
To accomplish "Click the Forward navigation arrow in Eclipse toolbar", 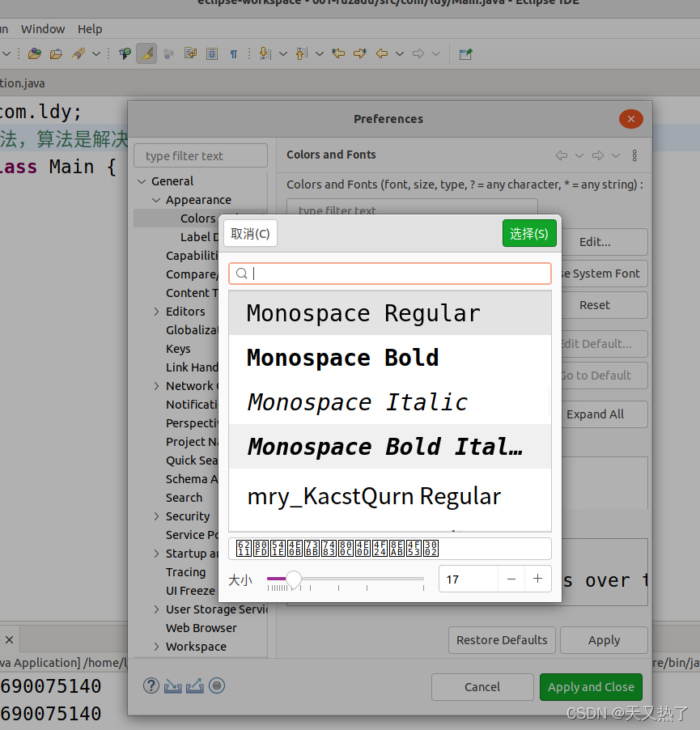I will (418, 53).
